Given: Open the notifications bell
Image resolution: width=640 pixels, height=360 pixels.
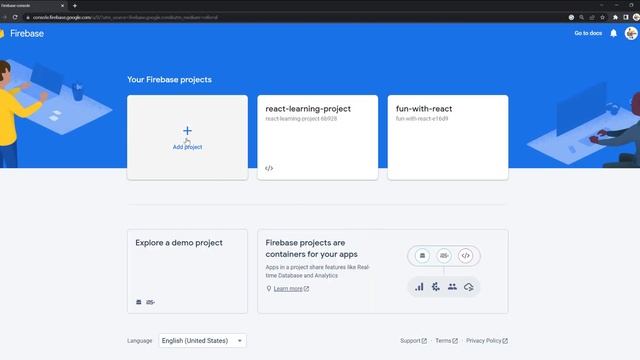Looking at the screenshot, I should point(613,33).
